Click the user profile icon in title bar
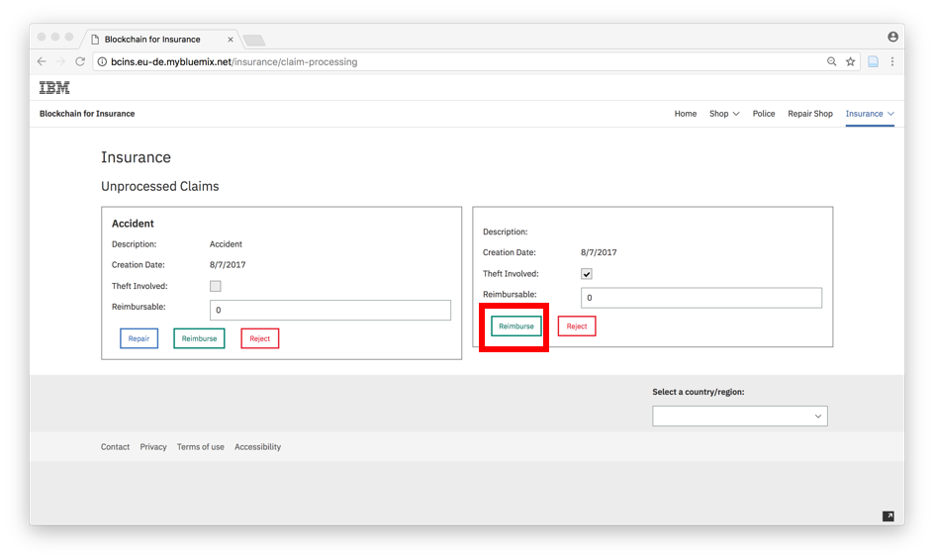 (x=892, y=37)
